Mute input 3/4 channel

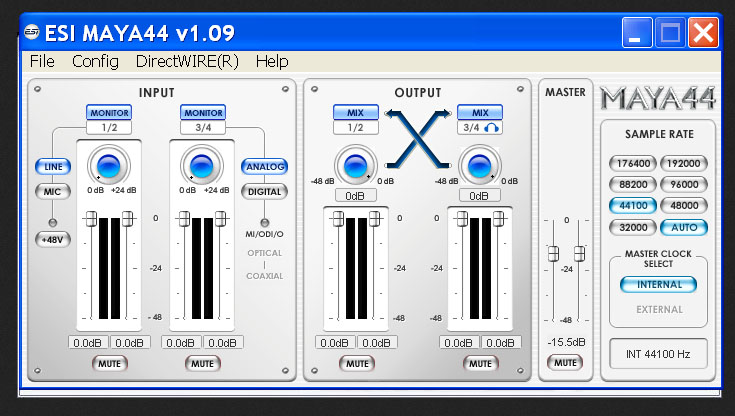[x=202, y=363]
